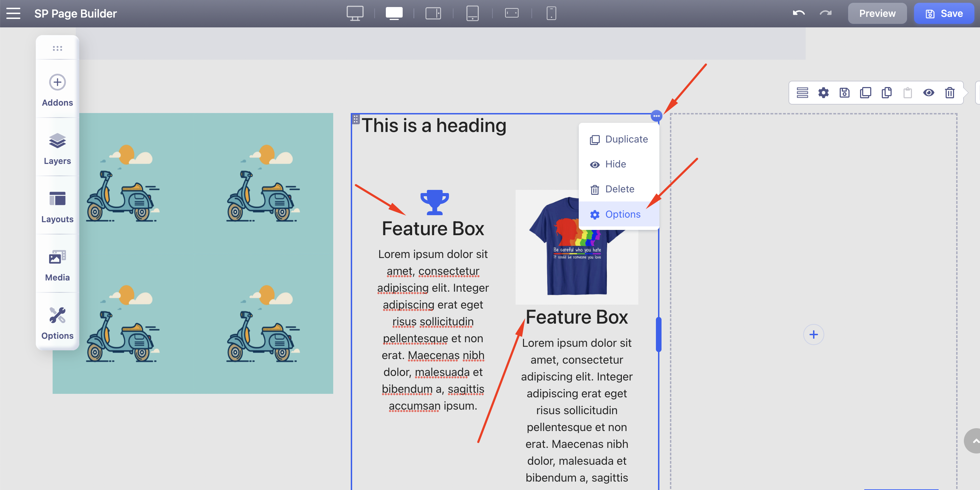
Task: Switch to mobile landscape view
Action: [511, 13]
